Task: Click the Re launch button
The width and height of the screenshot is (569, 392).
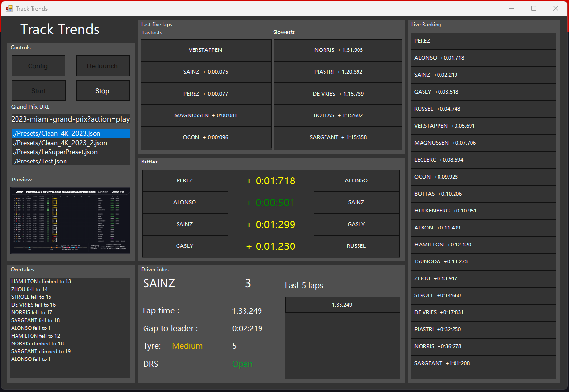Action: click(102, 66)
